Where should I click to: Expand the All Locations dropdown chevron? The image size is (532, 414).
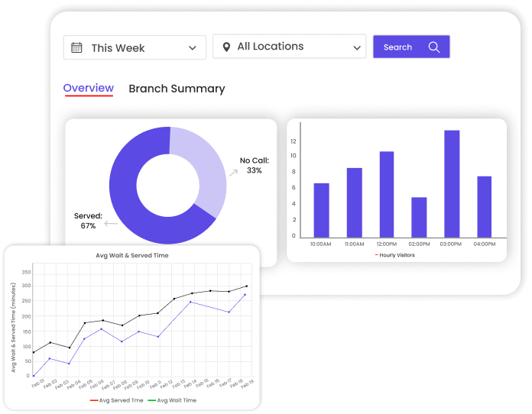357,47
